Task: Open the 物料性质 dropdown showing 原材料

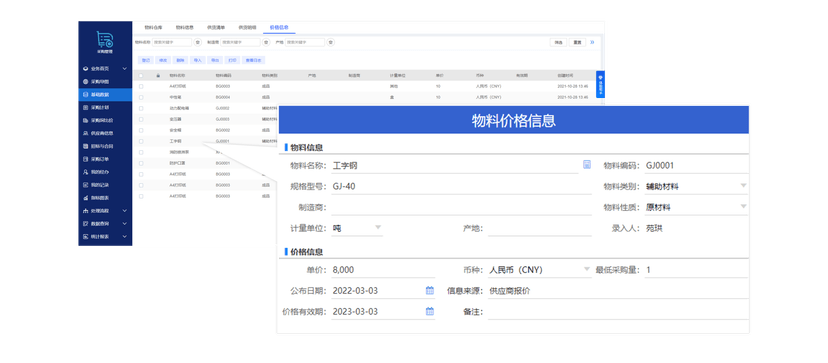Action: point(696,207)
